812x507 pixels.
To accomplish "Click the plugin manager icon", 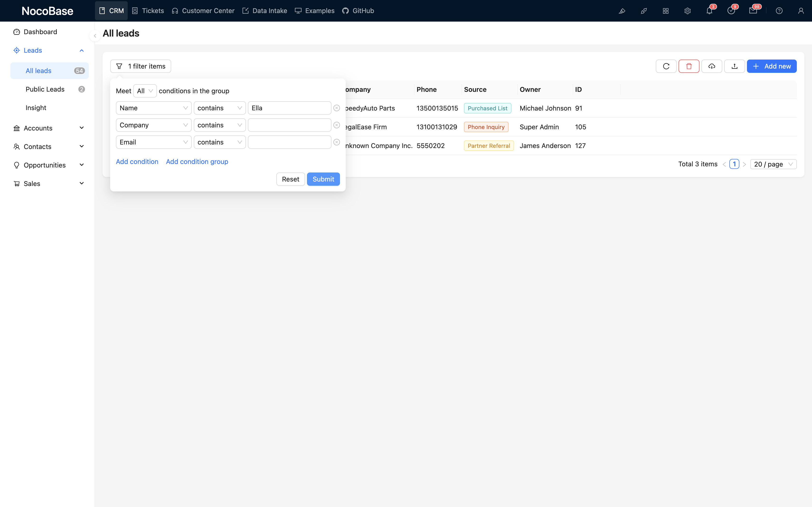I will coord(666,11).
